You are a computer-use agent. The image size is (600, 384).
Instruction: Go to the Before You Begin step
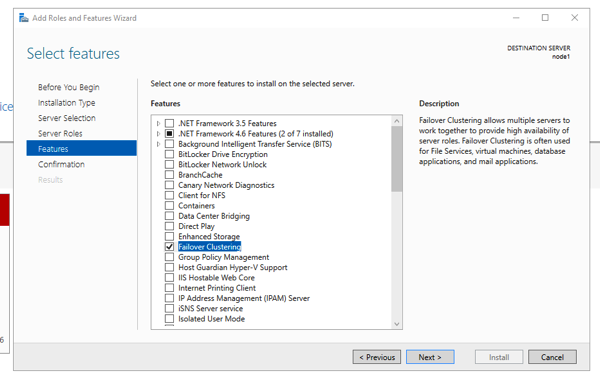coord(69,87)
